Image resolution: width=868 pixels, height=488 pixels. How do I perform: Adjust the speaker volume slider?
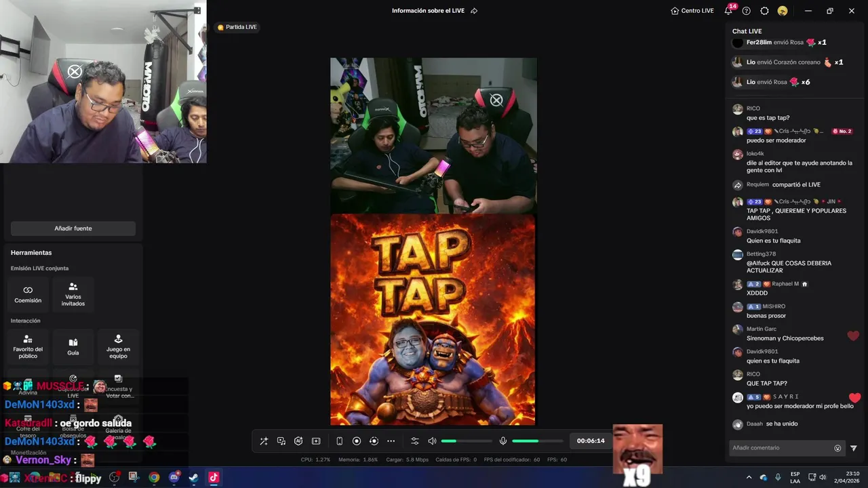pos(467,441)
